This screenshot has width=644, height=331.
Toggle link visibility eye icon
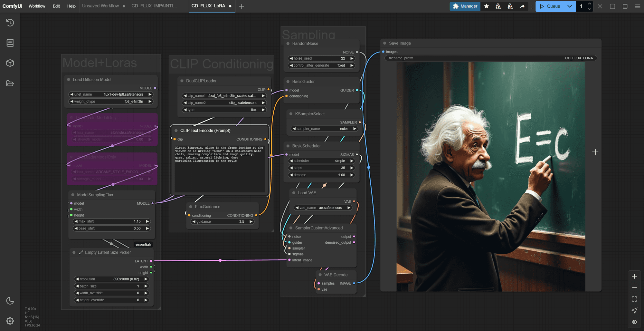(x=634, y=322)
